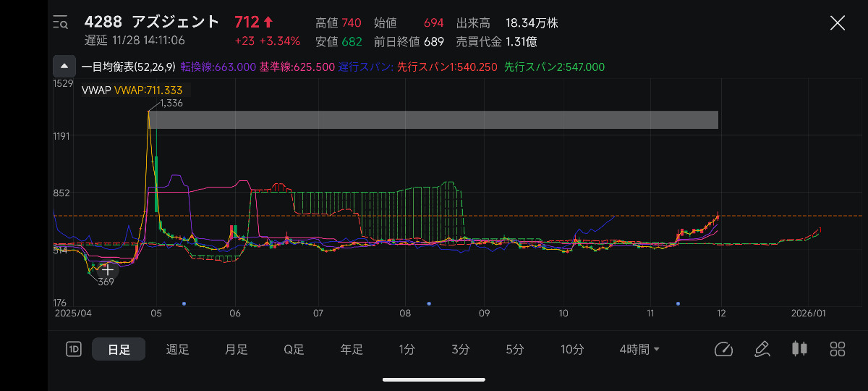Viewport: 868px width, 391px height.
Task: Click the 1D period icon
Action: (x=73, y=350)
